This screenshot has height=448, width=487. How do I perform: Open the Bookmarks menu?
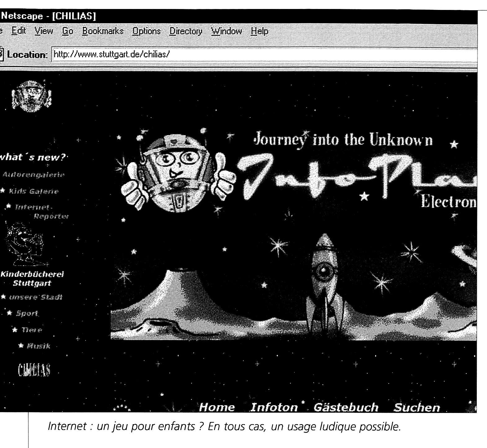[x=103, y=31]
